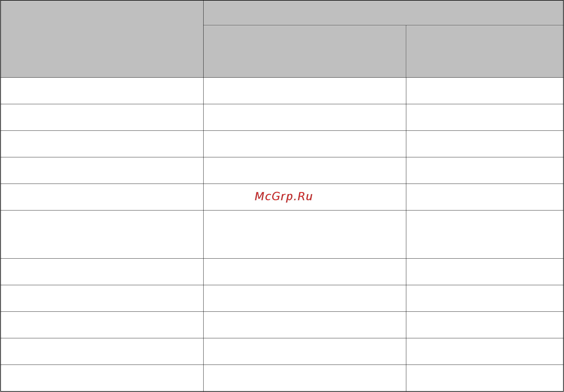Click the third white row's middle cell

pos(305,144)
